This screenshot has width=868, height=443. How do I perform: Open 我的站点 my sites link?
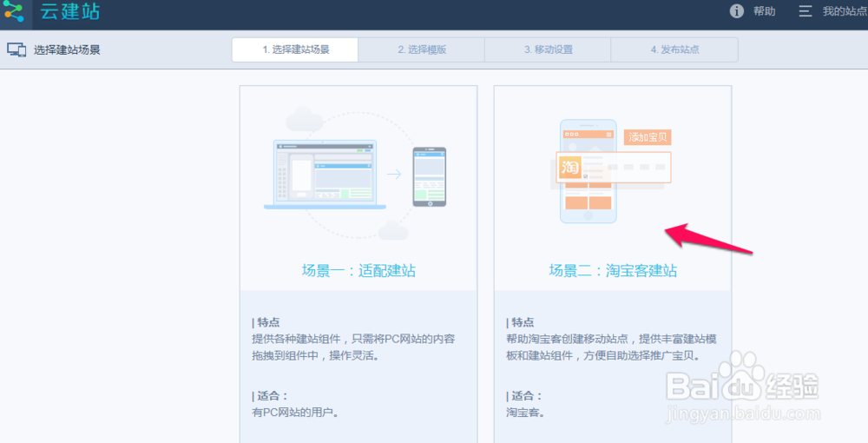click(845, 11)
